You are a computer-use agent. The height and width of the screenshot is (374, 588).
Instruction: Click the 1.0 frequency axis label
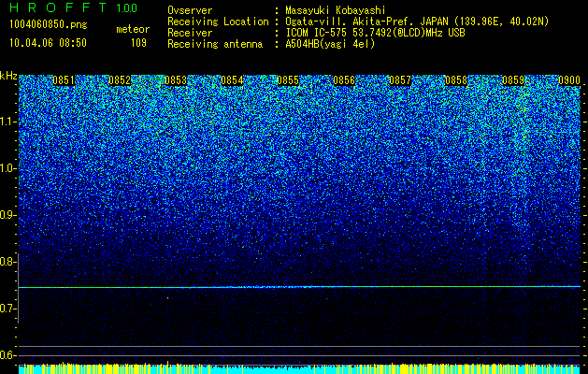pos(7,168)
